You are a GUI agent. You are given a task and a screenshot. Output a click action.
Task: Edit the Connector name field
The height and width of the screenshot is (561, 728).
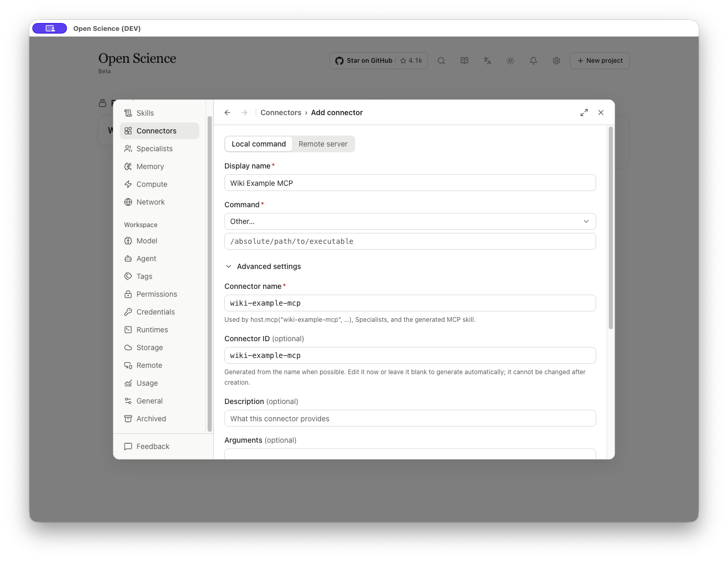pyautogui.click(x=410, y=303)
